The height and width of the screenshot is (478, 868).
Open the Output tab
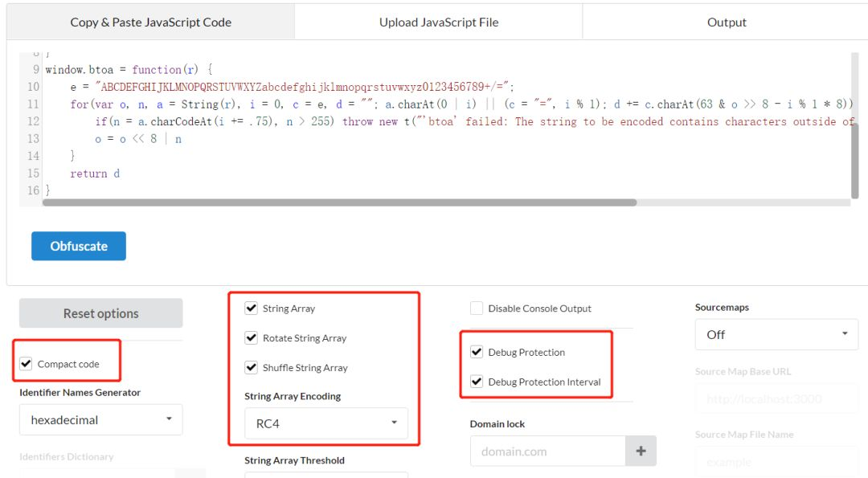(727, 22)
